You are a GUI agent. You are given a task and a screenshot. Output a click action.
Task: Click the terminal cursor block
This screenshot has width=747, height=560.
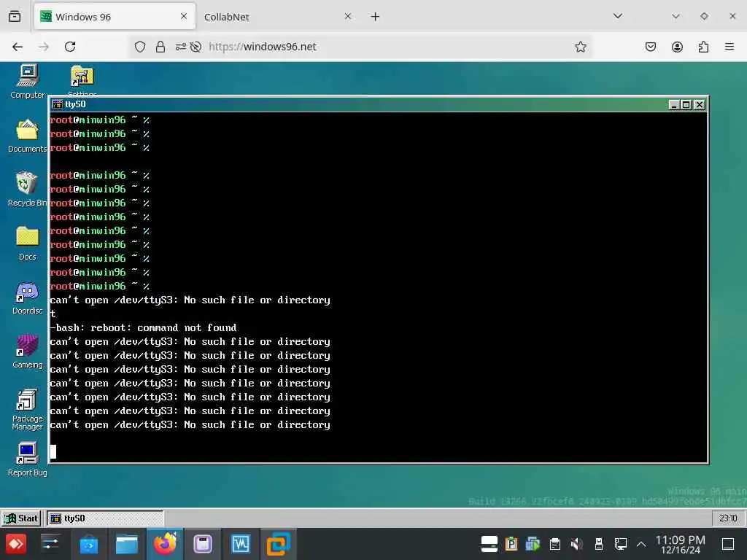pos(53,451)
